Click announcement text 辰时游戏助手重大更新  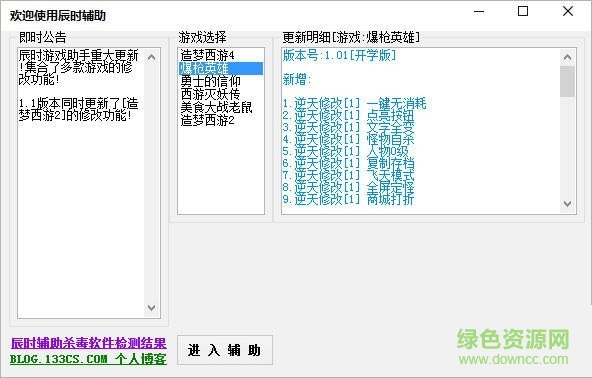(x=79, y=56)
